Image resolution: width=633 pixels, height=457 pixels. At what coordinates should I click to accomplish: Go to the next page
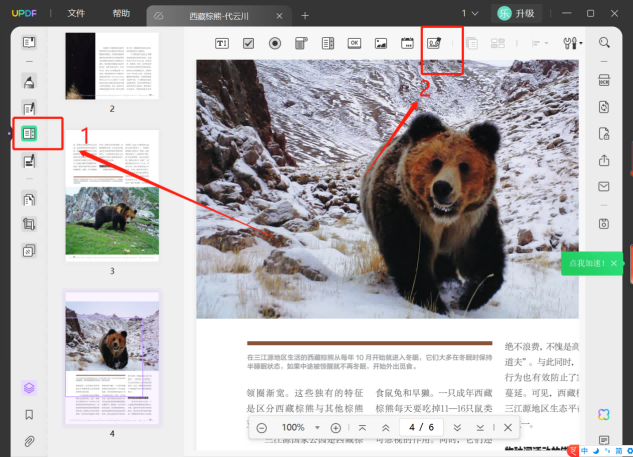point(457,428)
